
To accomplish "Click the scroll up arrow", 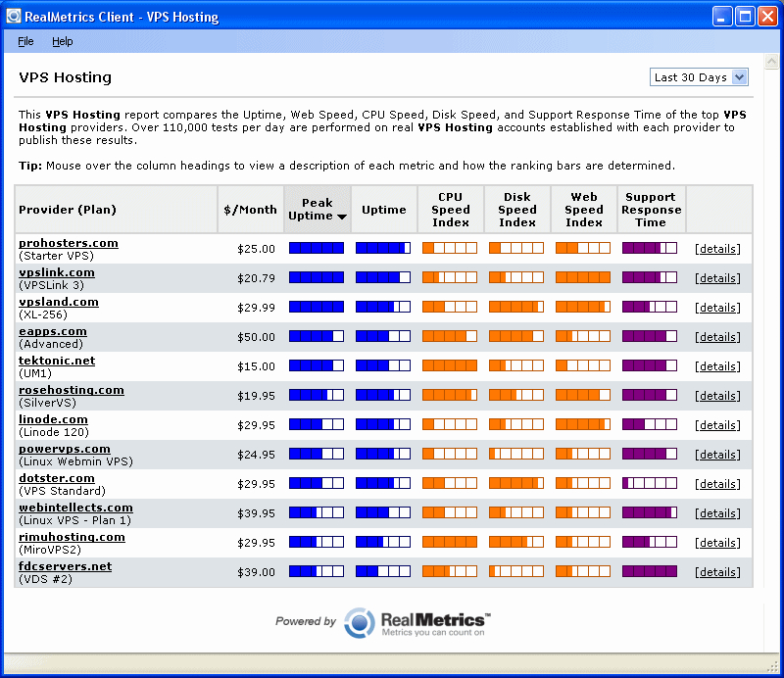I will [x=771, y=62].
